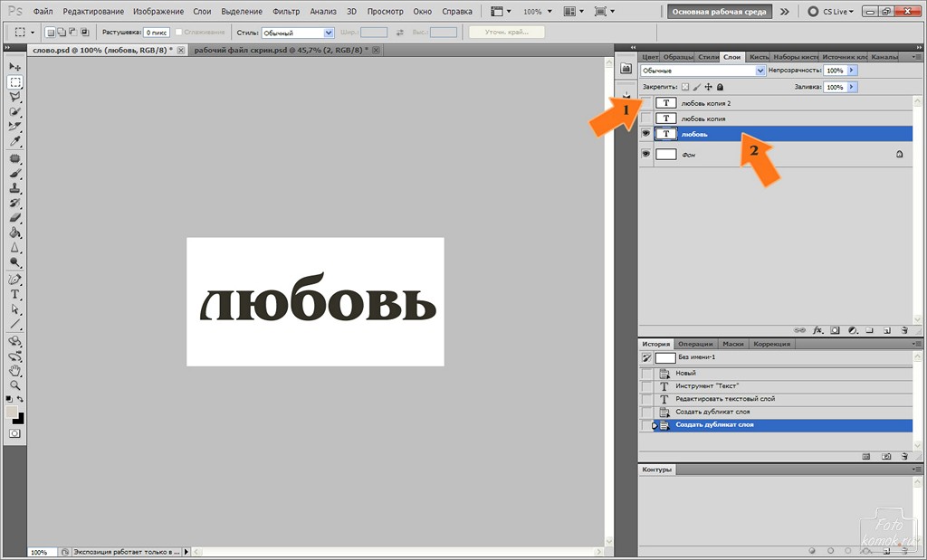Image resolution: width=927 pixels, height=560 pixels.
Task: Select the Line tool
Action: [14, 324]
